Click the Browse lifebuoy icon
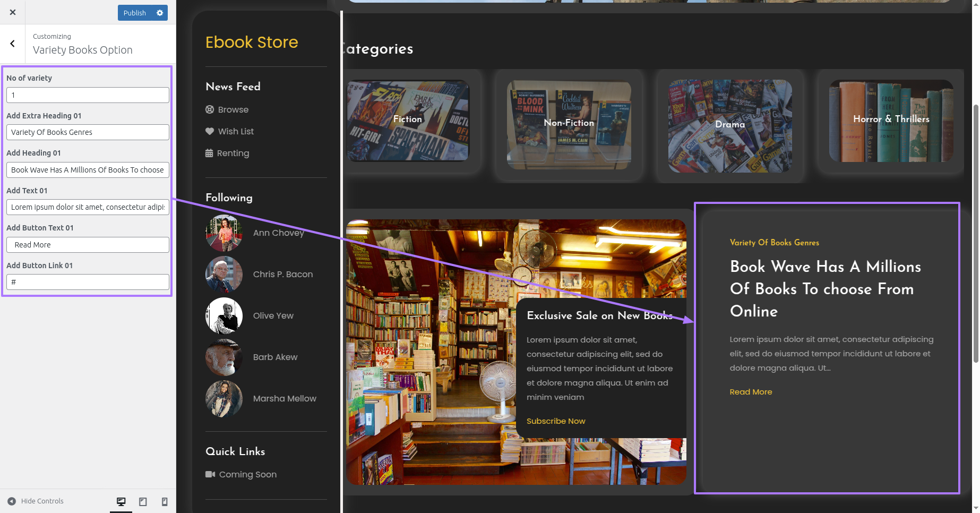The image size is (980, 513). click(210, 109)
